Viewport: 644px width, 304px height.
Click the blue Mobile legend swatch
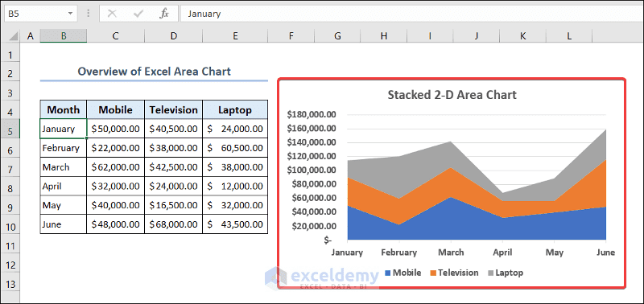pyautogui.click(x=388, y=273)
